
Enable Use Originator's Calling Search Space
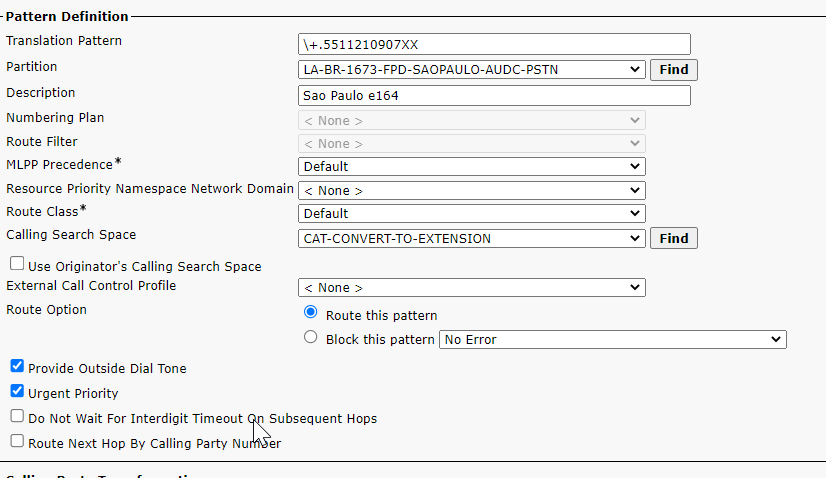pyautogui.click(x=17, y=265)
